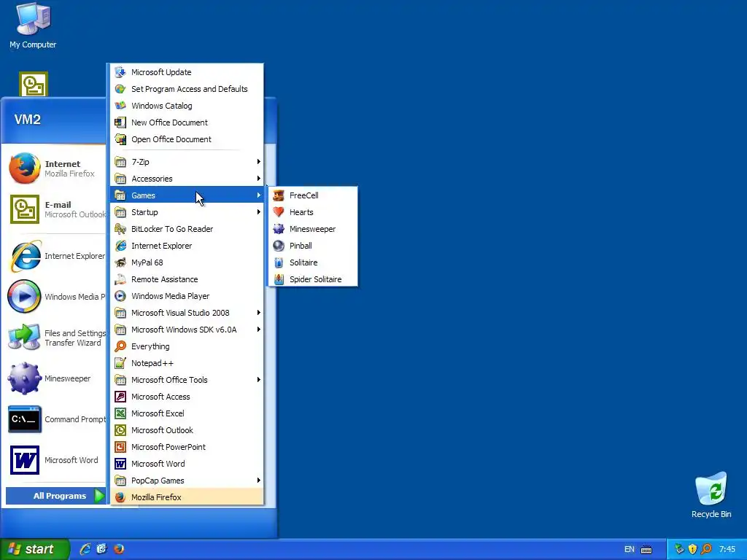747x560 pixels.
Task: Click the BitLocker To Go Reader icon
Action: 120,229
